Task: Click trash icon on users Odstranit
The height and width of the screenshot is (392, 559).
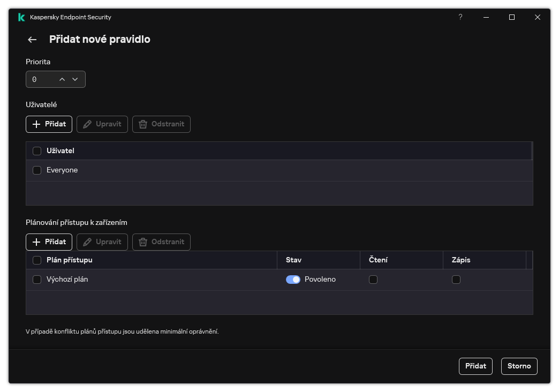Action: tap(143, 124)
